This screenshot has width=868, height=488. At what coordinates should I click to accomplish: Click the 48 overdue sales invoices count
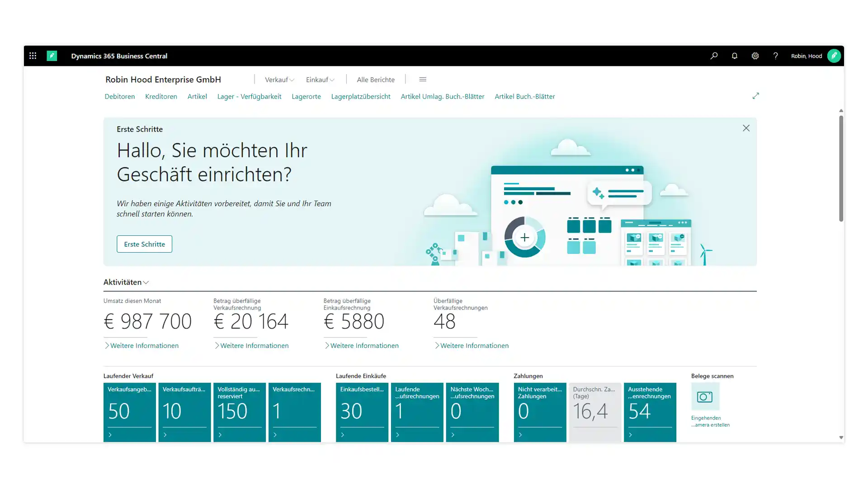coord(444,321)
